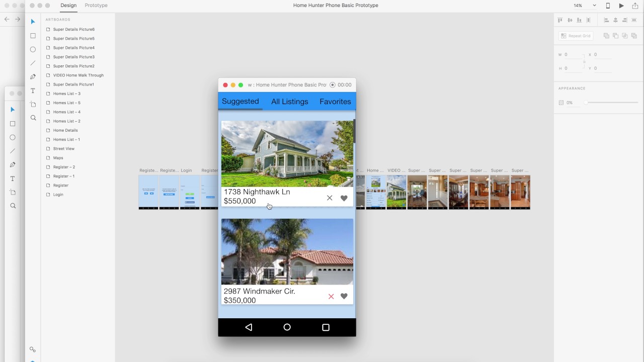Select the VIDEO Home Walk Through artboard
The width and height of the screenshot is (644, 362).
point(78,75)
